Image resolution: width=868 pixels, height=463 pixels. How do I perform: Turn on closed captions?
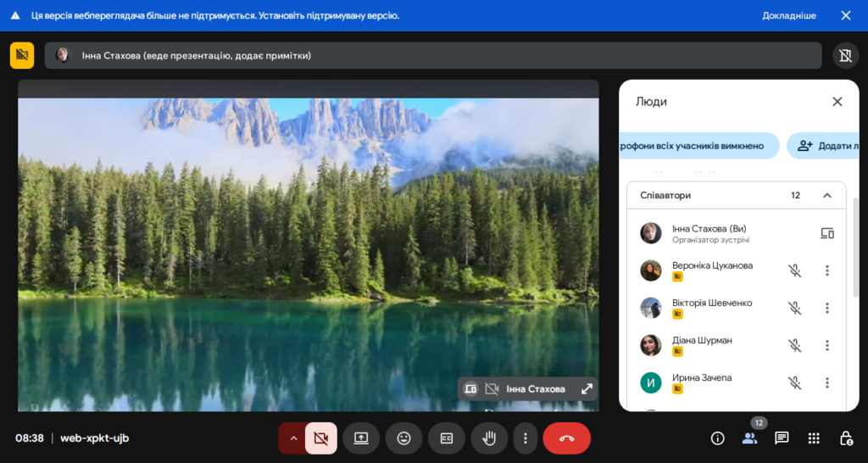click(x=447, y=438)
